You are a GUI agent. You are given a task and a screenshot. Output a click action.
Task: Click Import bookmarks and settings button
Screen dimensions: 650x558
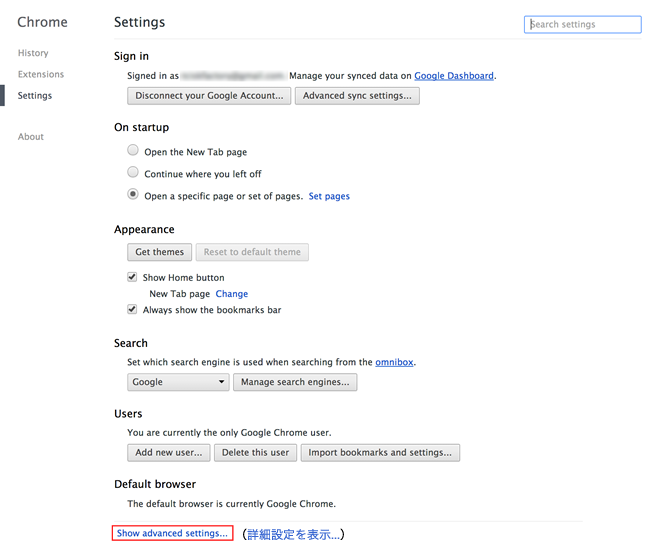click(x=380, y=453)
